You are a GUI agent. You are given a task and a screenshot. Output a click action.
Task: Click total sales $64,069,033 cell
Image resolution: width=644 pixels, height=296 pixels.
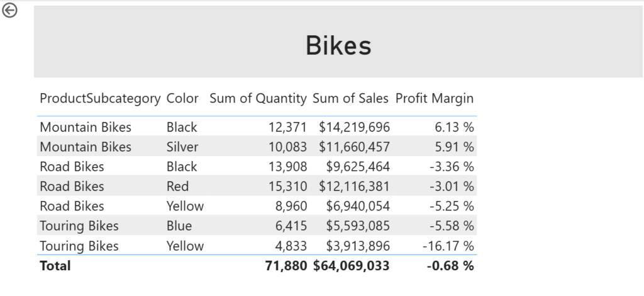click(x=351, y=266)
